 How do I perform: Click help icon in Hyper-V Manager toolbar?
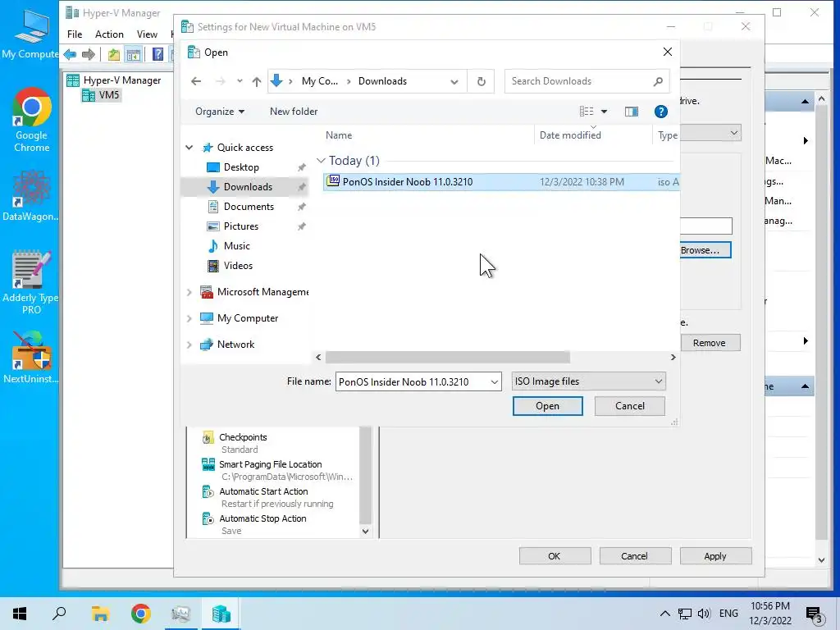click(x=157, y=54)
